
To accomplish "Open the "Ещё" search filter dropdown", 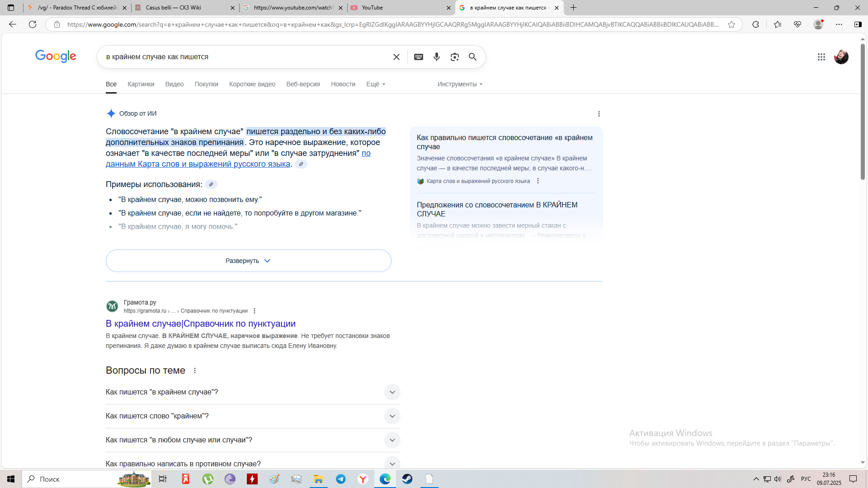I will coord(375,84).
